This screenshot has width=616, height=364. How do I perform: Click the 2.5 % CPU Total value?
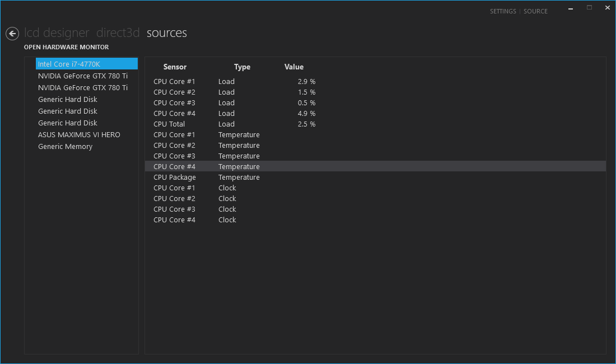coord(306,124)
